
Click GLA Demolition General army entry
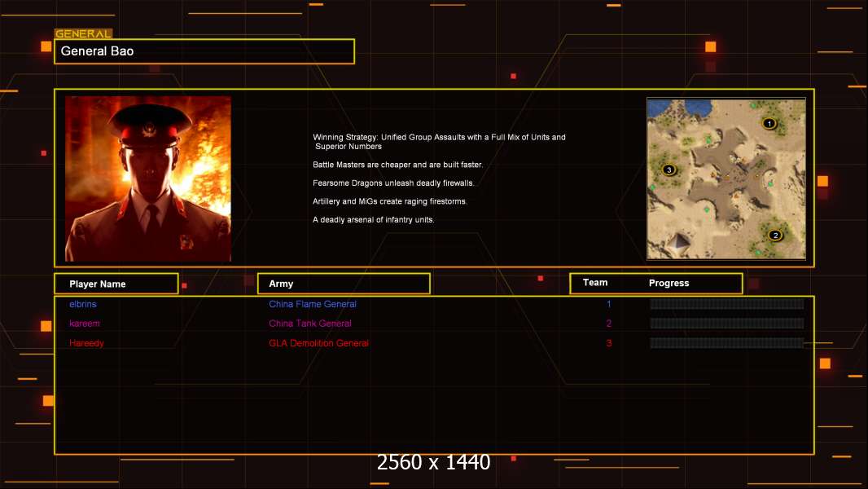point(319,343)
